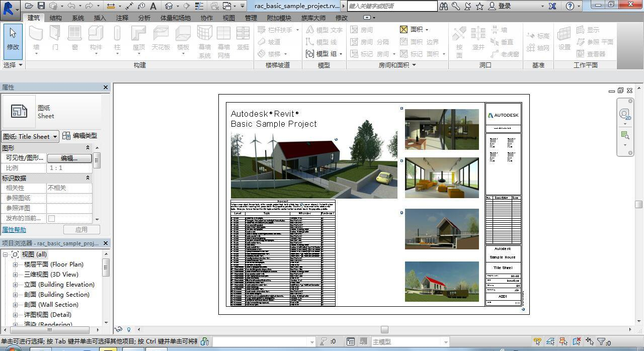Open the default 3D view house icon
Screen dimensions: 644x351
coord(169,6)
